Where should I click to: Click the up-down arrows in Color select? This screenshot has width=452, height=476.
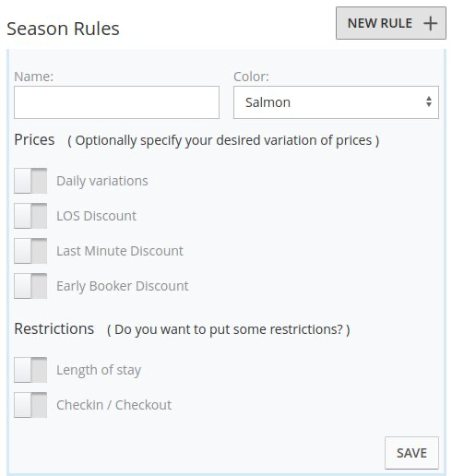(429, 101)
